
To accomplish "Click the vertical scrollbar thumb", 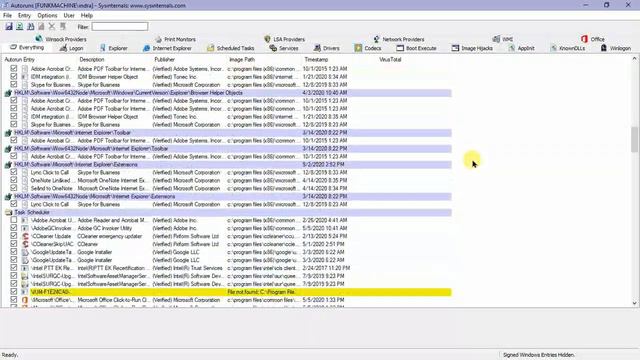I will pyautogui.click(x=634, y=139).
